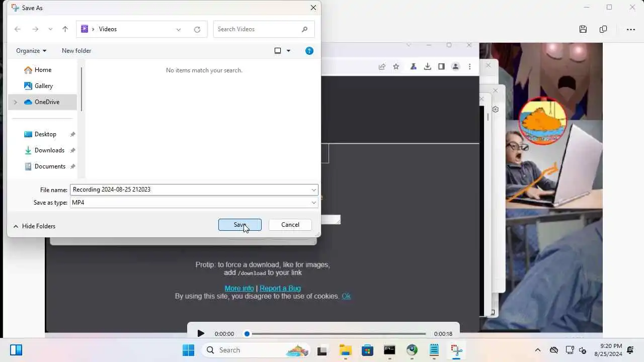Click the pin icon next to Downloads
644x362 pixels.
click(72, 150)
